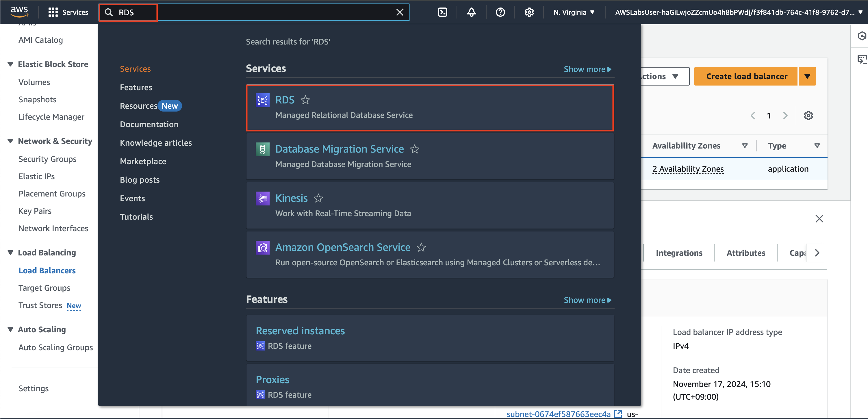
Task: Switch to the Integrations tab
Action: pyautogui.click(x=679, y=253)
